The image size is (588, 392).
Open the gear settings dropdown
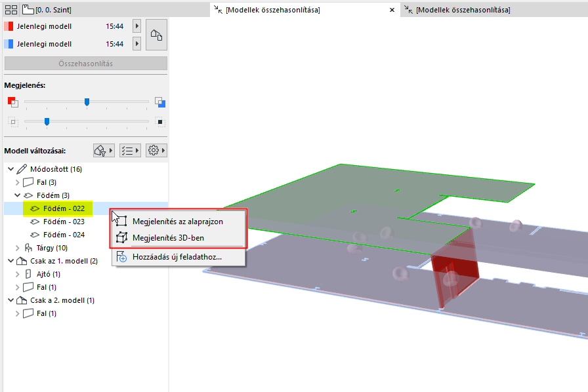pos(156,151)
